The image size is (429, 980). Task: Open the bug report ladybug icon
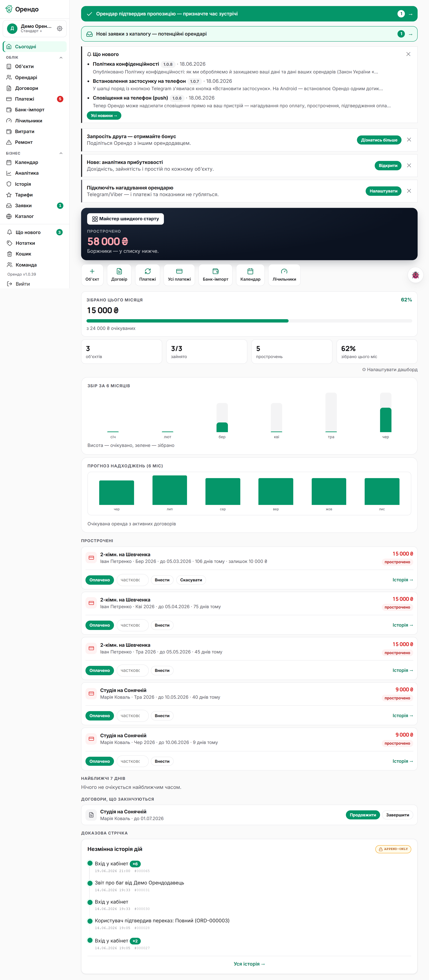(x=415, y=275)
